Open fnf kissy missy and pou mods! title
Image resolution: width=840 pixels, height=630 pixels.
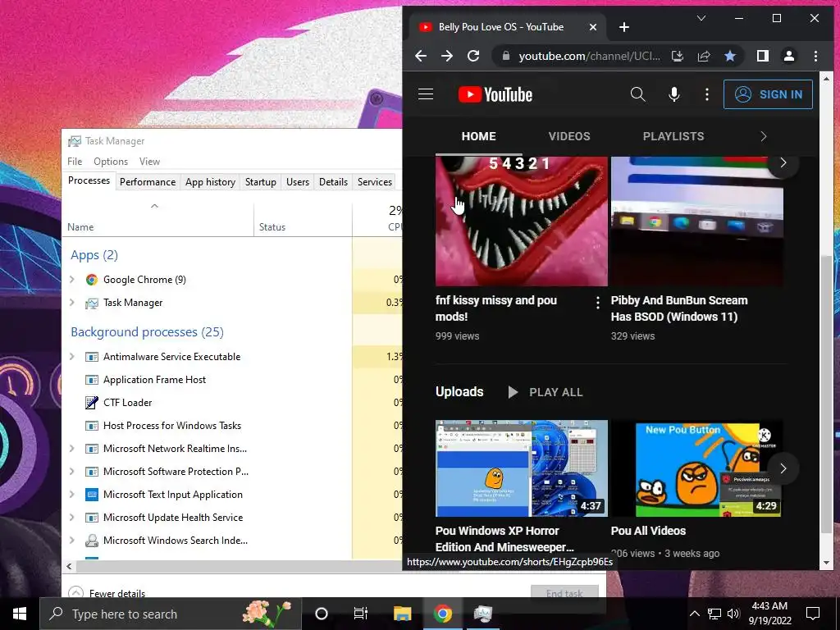(496, 308)
